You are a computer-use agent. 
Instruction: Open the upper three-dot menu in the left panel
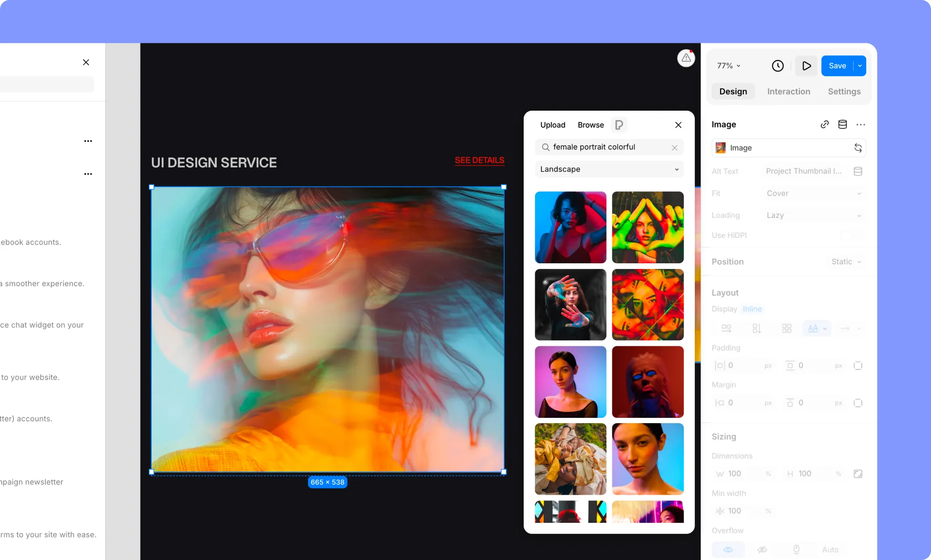coord(88,141)
